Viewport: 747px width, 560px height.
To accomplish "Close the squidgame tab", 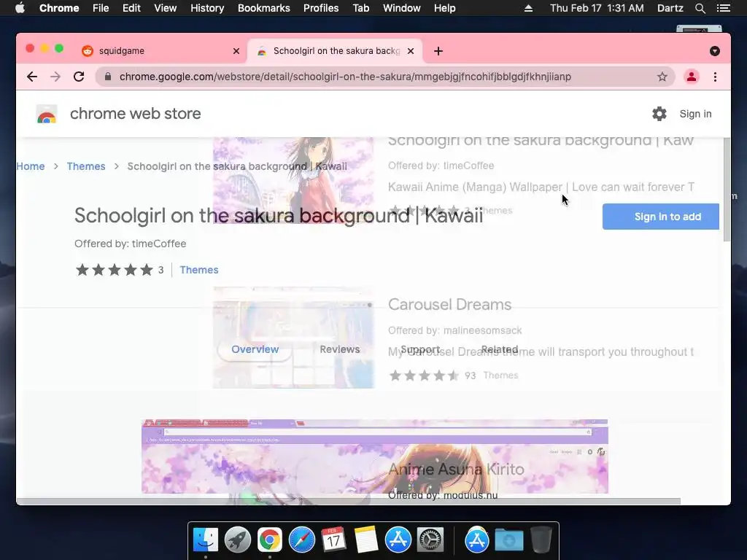I will pyautogui.click(x=236, y=51).
